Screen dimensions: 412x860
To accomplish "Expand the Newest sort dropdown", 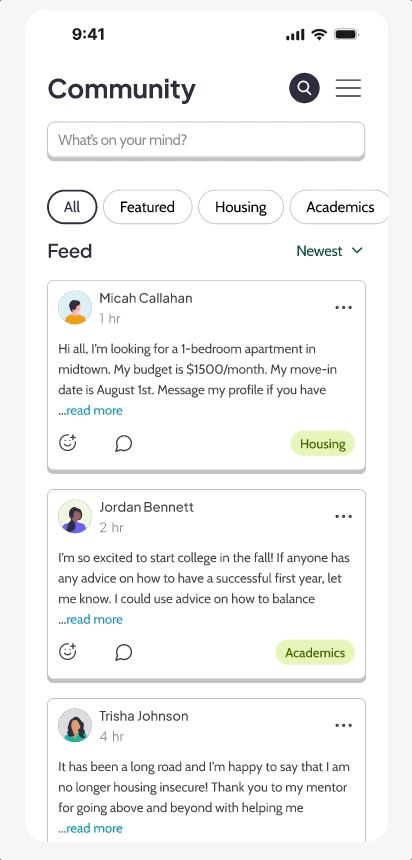I will [330, 251].
